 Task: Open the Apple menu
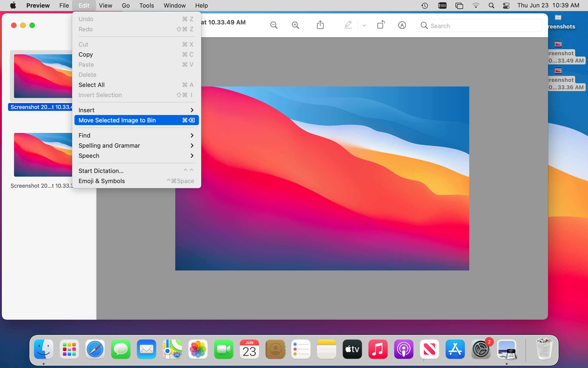[13, 5]
